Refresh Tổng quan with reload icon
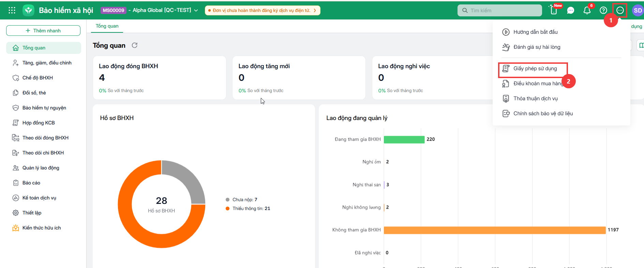 (x=135, y=45)
